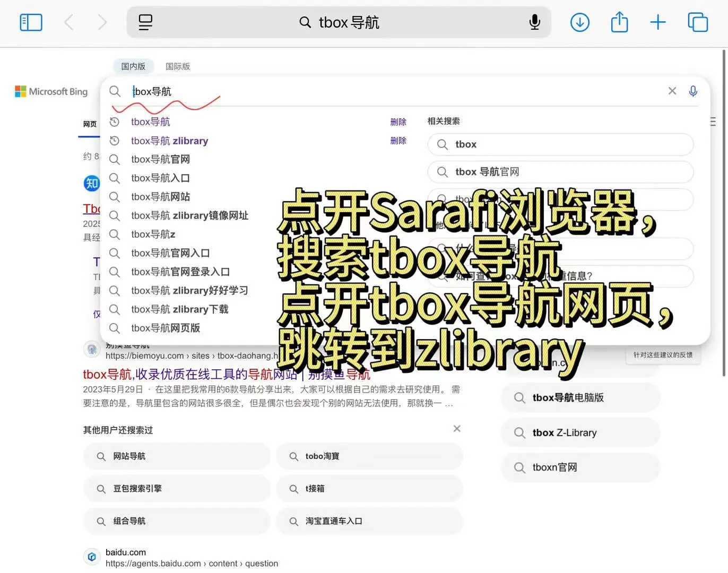This screenshot has width=728, height=573.
Task: Go back with the left chevron
Action: point(69,22)
